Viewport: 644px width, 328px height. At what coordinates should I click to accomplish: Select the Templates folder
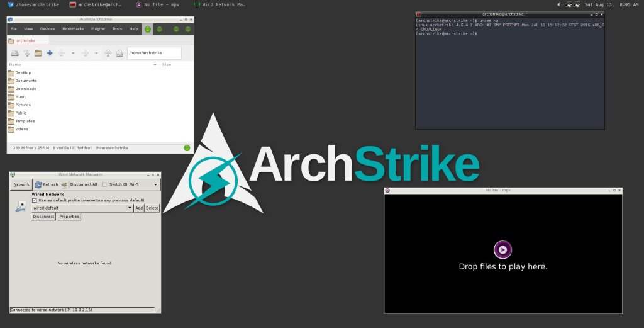[x=21, y=122]
